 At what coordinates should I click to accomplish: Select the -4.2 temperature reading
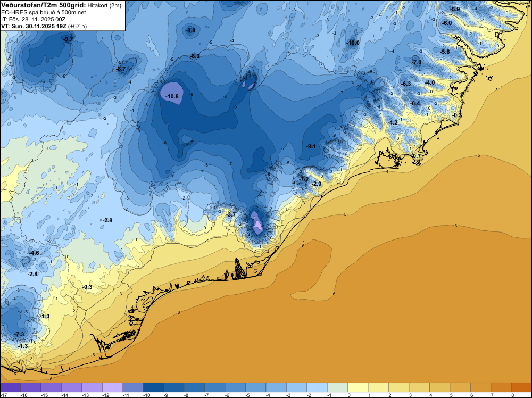(393, 122)
